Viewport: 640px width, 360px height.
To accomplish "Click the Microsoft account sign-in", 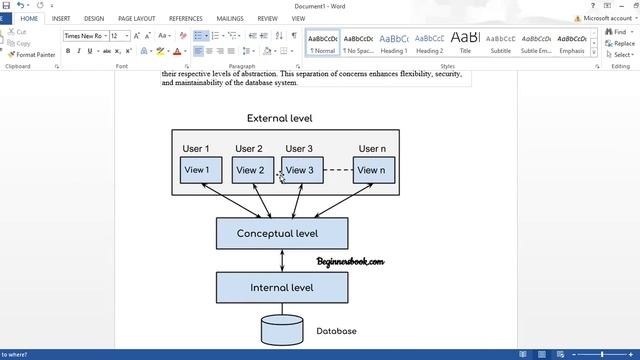I will click(x=606, y=18).
